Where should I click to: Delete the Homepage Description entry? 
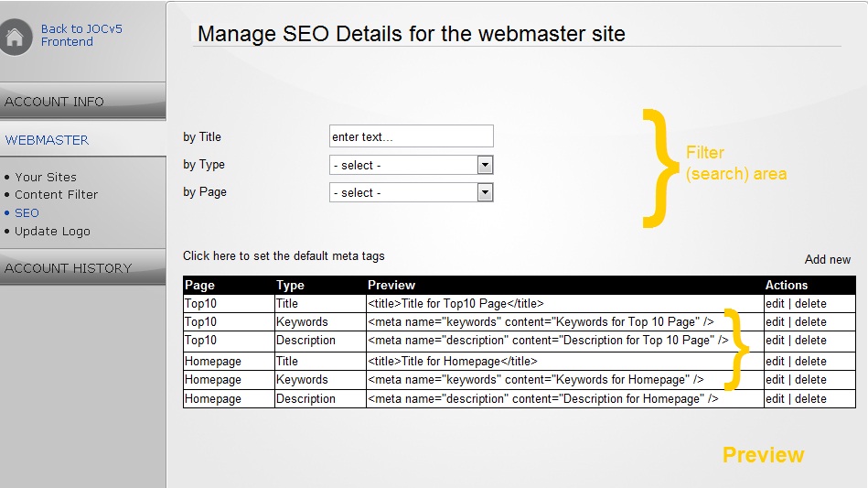coord(810,399)
